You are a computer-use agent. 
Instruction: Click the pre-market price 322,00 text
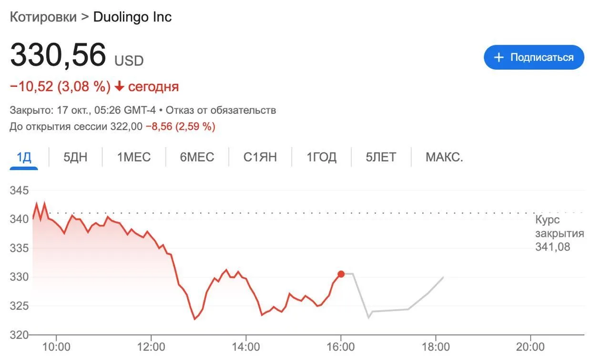[126, 127]
